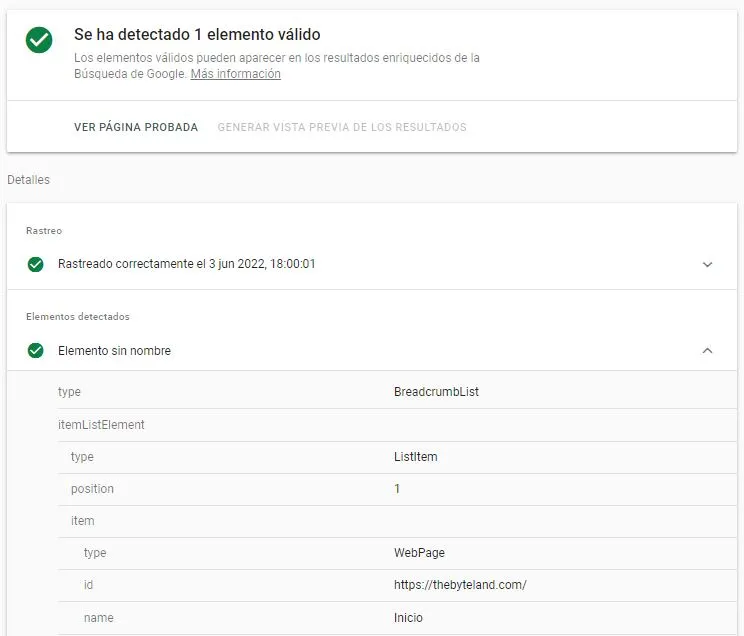Image resolution: width=744 pixels, height=636 pixels.
Task: Click VER PÁGINA PROBADA button
Action: pos(136,127)
